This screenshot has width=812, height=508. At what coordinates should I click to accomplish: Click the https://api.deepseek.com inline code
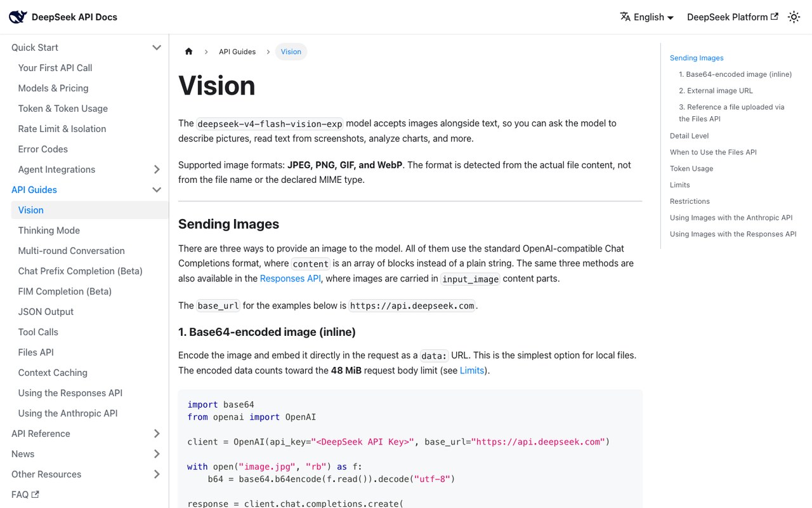click(x=412, y=306)
